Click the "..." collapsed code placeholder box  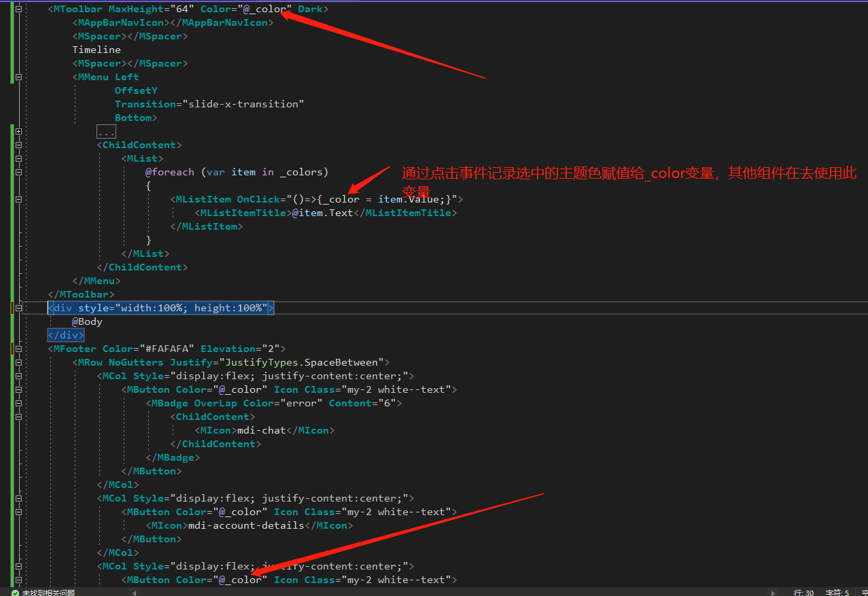point(106,131)
